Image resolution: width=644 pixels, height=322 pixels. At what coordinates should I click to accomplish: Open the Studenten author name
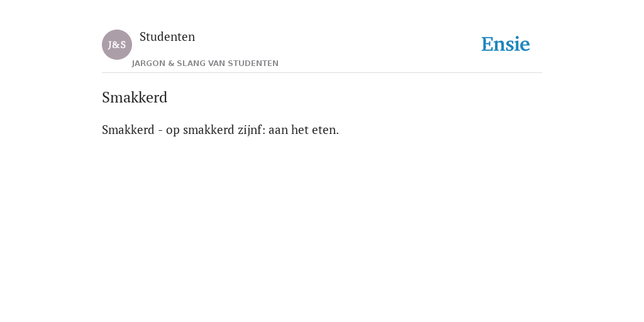(x=167, y=36)
